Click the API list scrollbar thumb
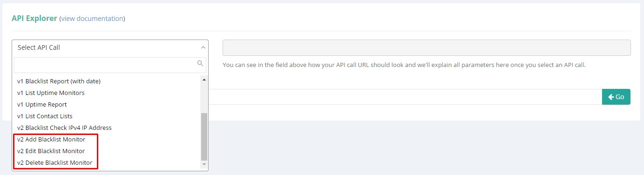Viewport: 644px width, 175px height. pyautogui.click(x=204, y=136)
